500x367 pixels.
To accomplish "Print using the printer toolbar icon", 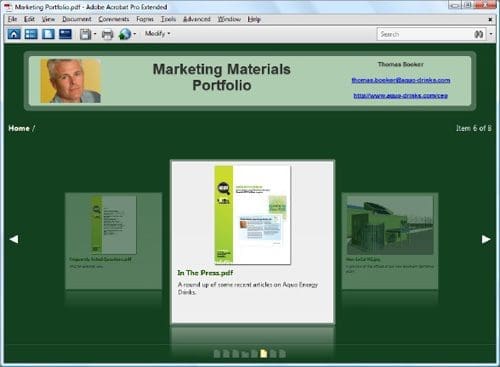I will (x=107, y=34).
